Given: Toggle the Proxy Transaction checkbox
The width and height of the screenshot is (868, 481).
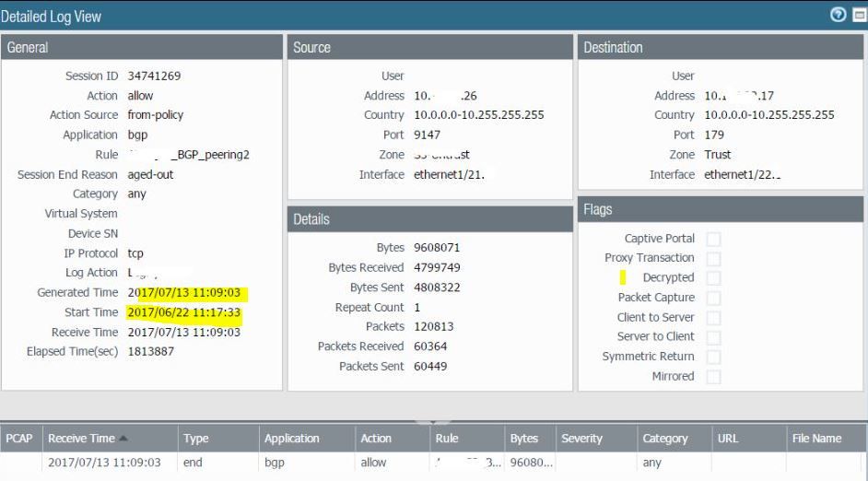Looking at the screenshot, I should point(713,258).
